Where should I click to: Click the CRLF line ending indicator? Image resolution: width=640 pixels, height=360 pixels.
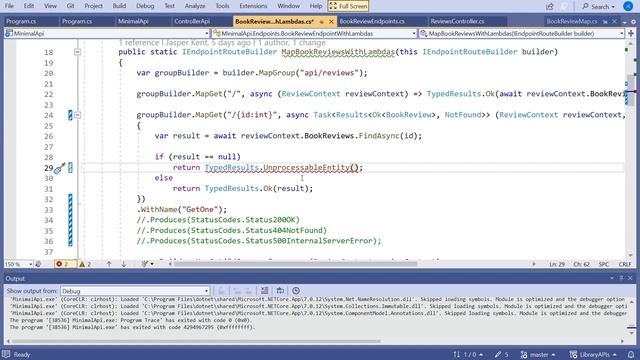[624, 264]
